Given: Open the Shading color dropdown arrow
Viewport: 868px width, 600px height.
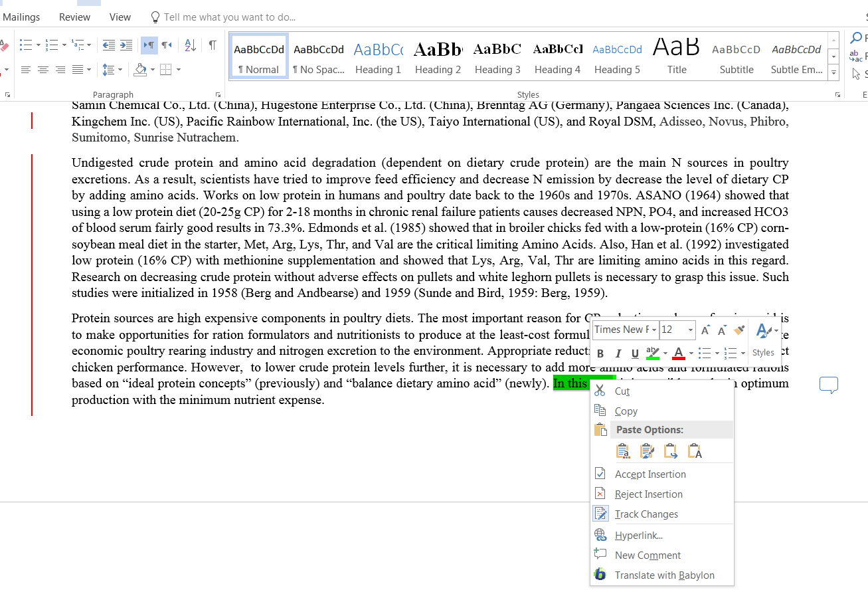Looking at the screenshot, I should [x=153, y=70].
